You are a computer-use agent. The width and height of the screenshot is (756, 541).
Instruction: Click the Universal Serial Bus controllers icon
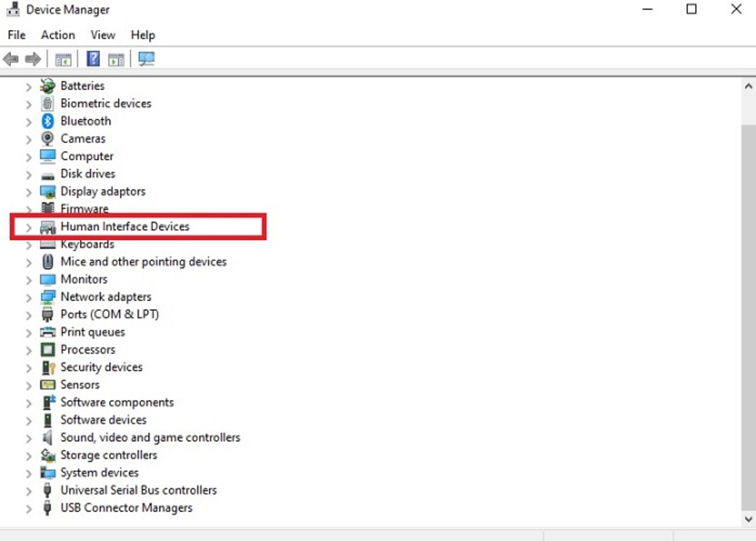[x=48, y=490]
